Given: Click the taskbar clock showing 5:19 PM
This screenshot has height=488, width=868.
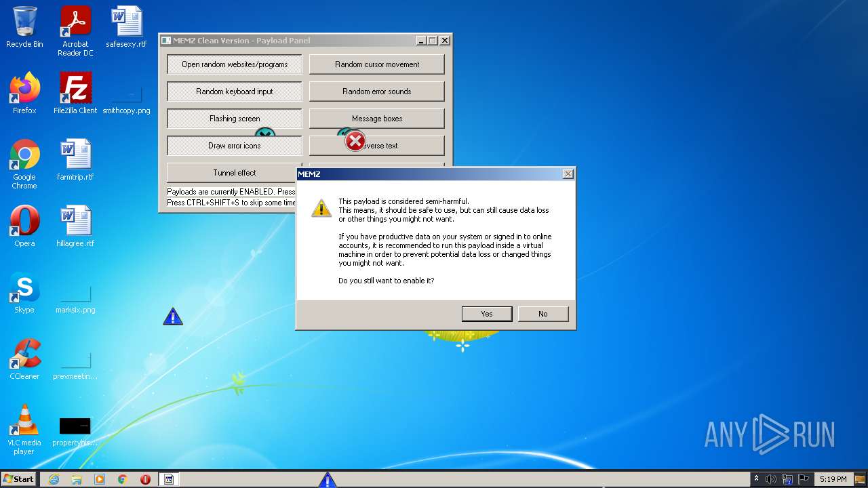Looking at the screenshot, I should (833, 479).
